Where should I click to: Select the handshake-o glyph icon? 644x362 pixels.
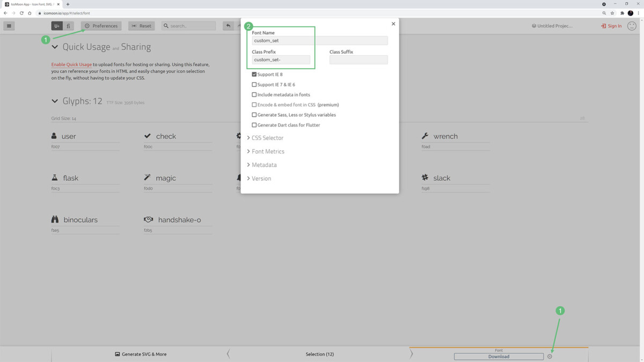[x=149, y=219]
